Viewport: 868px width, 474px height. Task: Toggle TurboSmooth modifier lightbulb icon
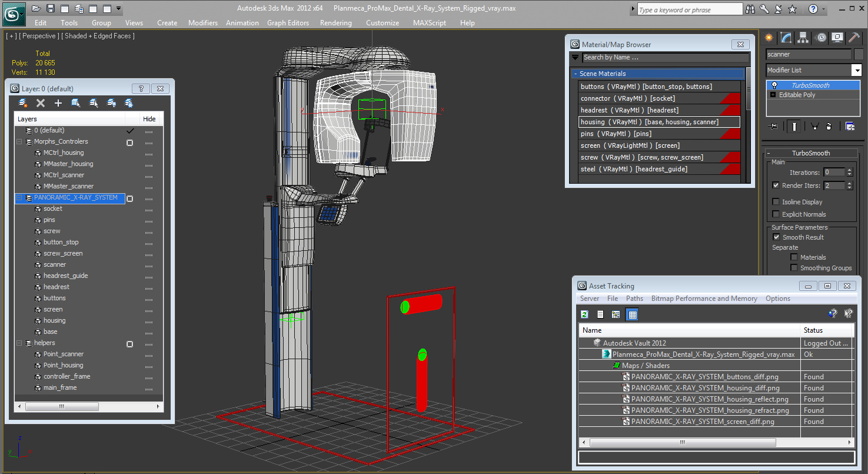click(774, 85)
